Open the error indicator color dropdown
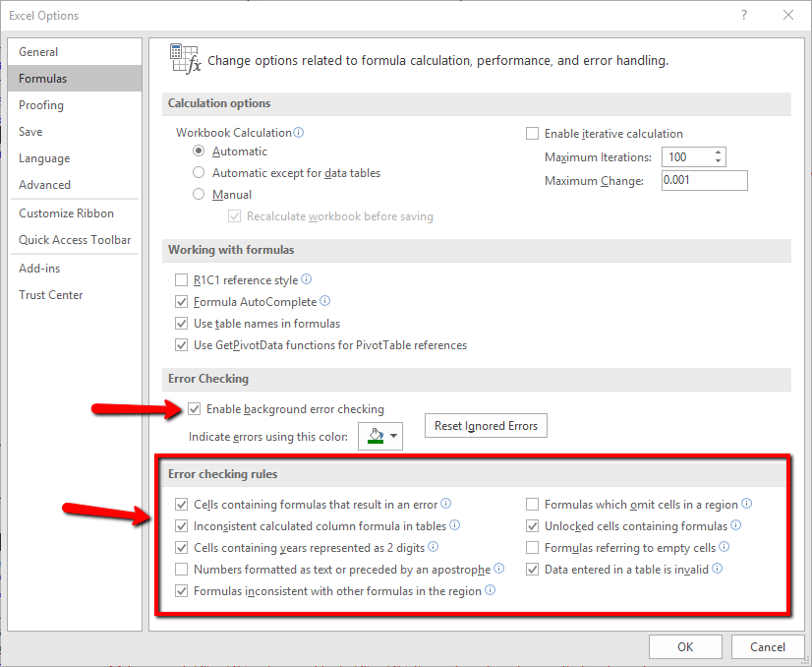This screenshot has height=667, width=812. [393, 436]
